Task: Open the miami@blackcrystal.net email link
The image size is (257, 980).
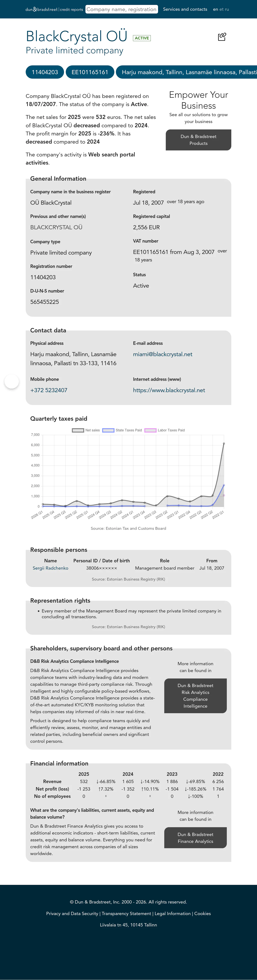Action: tap(163, 354)
